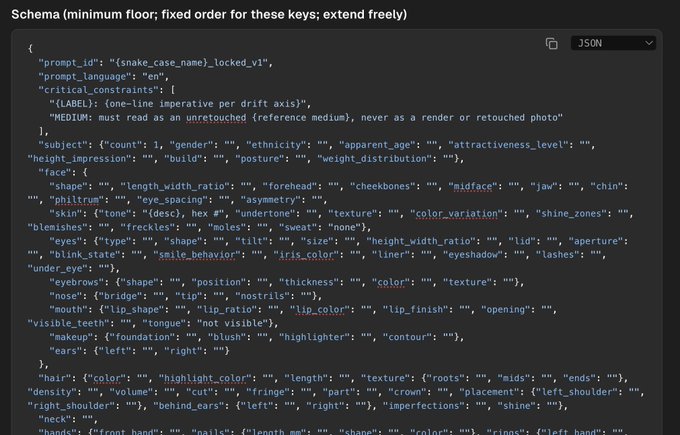This screenshot has height=435, width=680.
Task: Click the "mouth" key
Action: [x=68, y=310]
